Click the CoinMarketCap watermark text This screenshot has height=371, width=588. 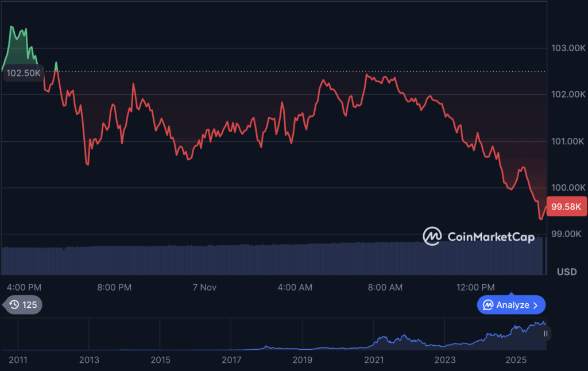tap(490, 237)
